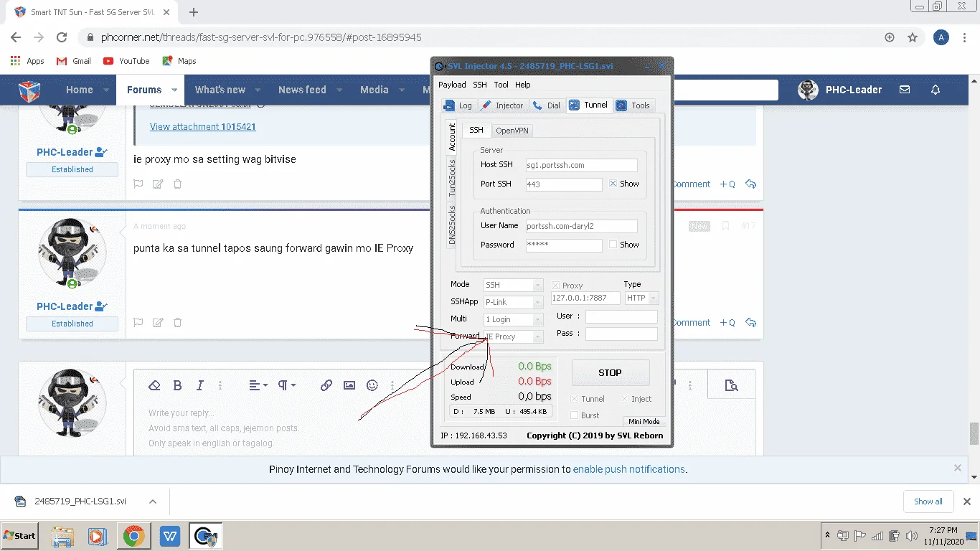Toggle the Tunnel checkbox
980x551 pixels.
574,399
